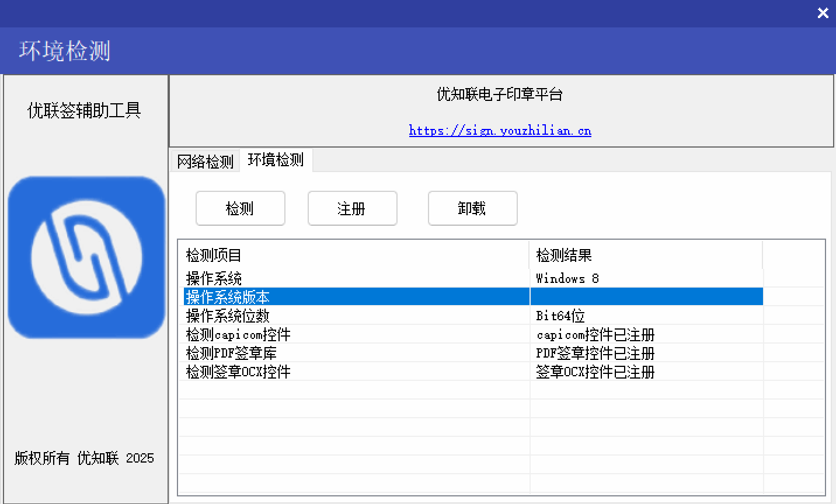Click the 卸载 button to uninstall controls
This screenshot has width=836, height=504.
472,208
